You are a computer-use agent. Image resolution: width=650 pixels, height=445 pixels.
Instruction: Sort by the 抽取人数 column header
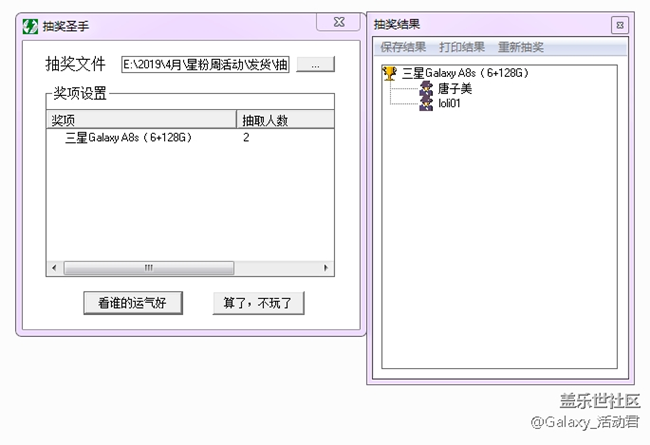click(284, 120)
